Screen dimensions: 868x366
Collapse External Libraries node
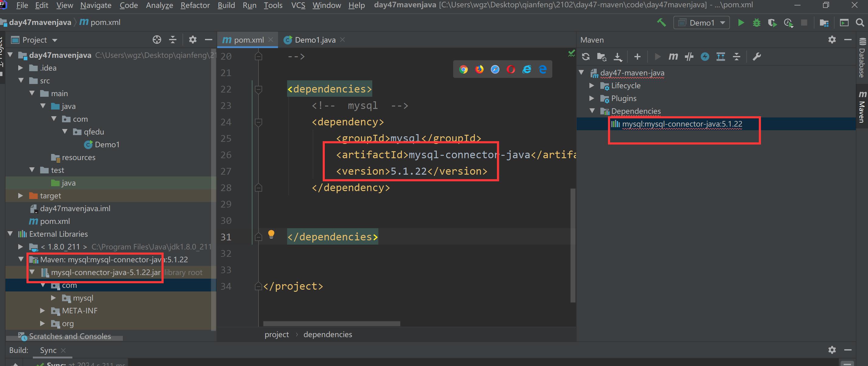pos(10,234)
